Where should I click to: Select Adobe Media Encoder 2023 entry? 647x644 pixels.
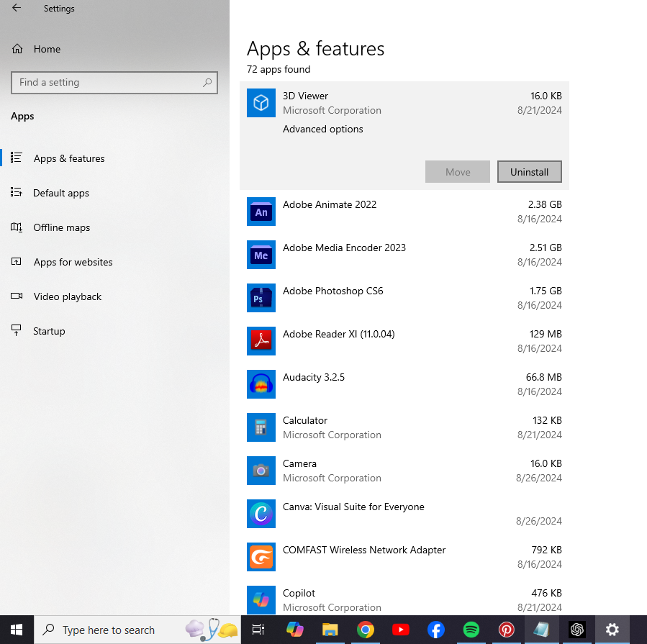pos(404,255)
